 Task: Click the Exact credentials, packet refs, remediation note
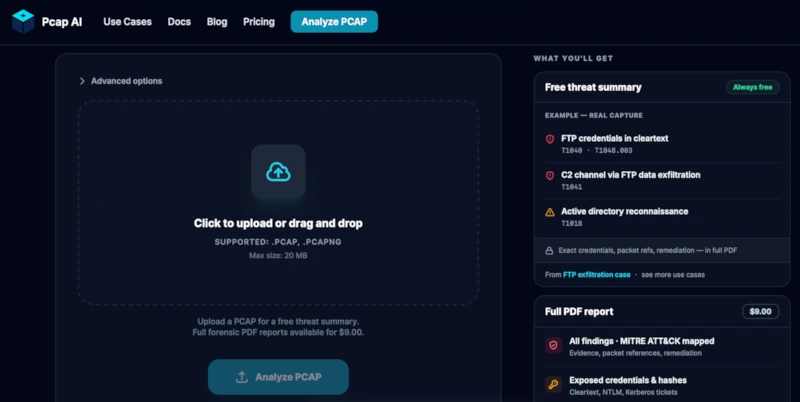[x=647, y=250]
